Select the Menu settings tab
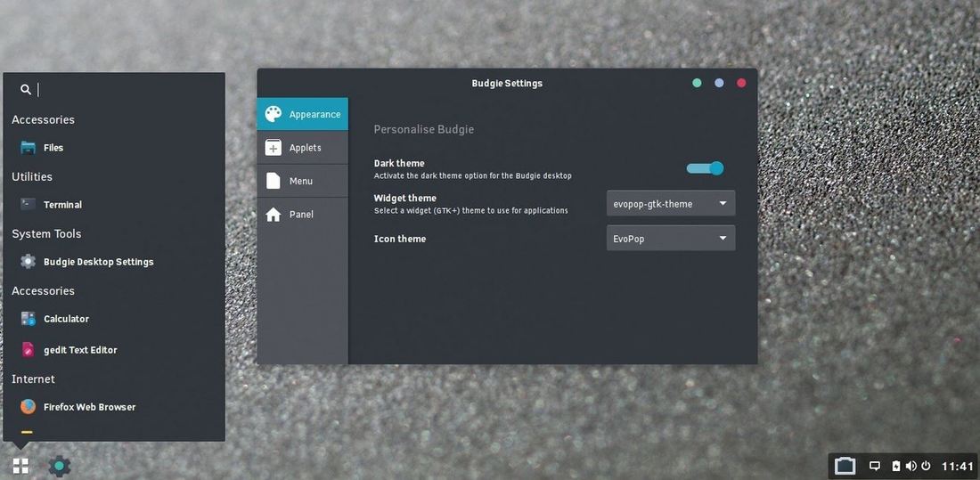 tap(303, 181)
